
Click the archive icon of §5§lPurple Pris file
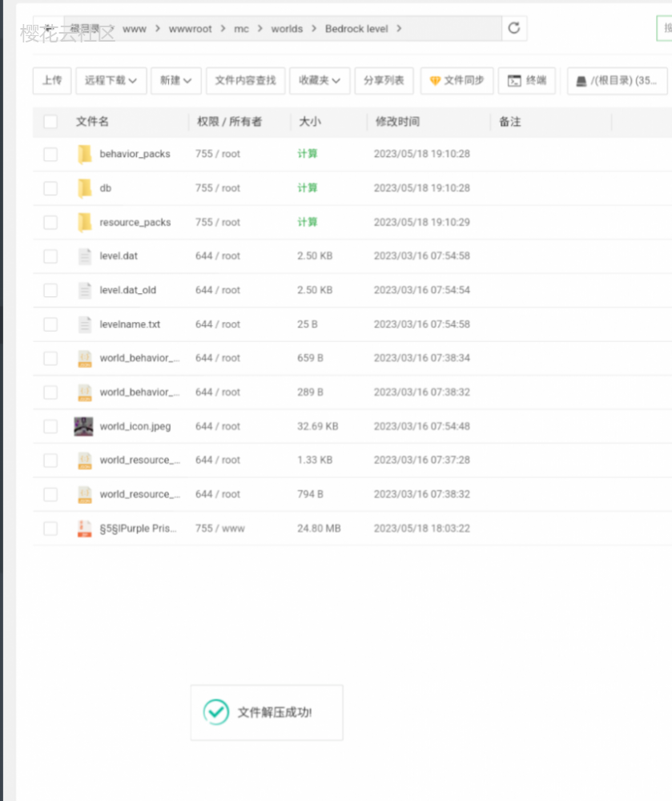83,528
